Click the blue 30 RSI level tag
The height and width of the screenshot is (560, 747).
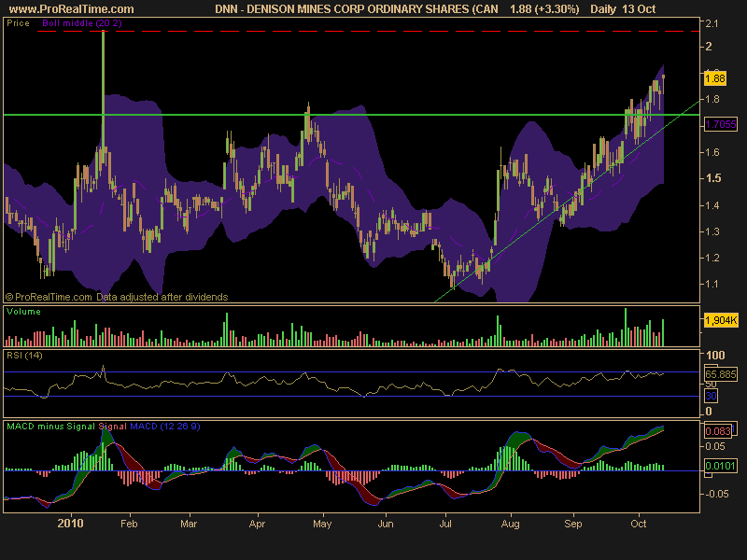coord(711,396)
